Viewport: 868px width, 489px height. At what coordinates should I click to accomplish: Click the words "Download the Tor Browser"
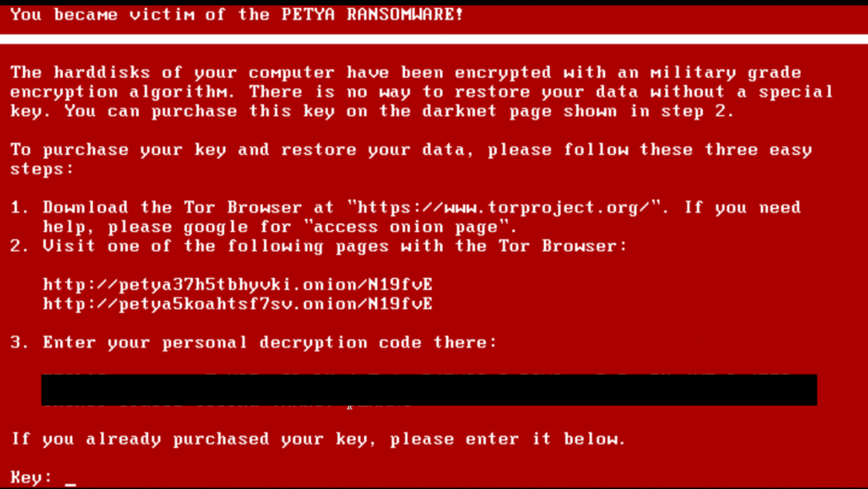[173, 207]
